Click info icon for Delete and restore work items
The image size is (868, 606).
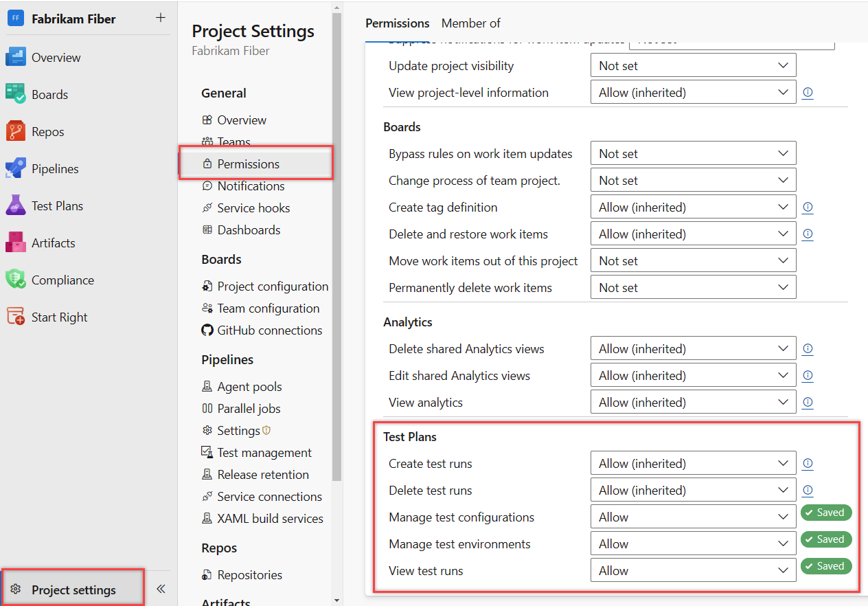[x=808, y=234]
